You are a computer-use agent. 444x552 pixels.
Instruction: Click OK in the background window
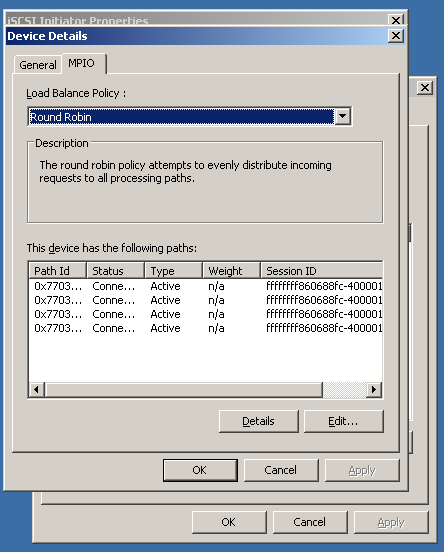[229, 522]
